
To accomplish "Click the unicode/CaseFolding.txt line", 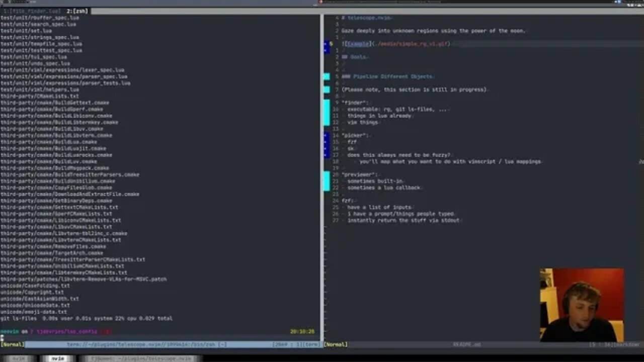I will [35, 286].
